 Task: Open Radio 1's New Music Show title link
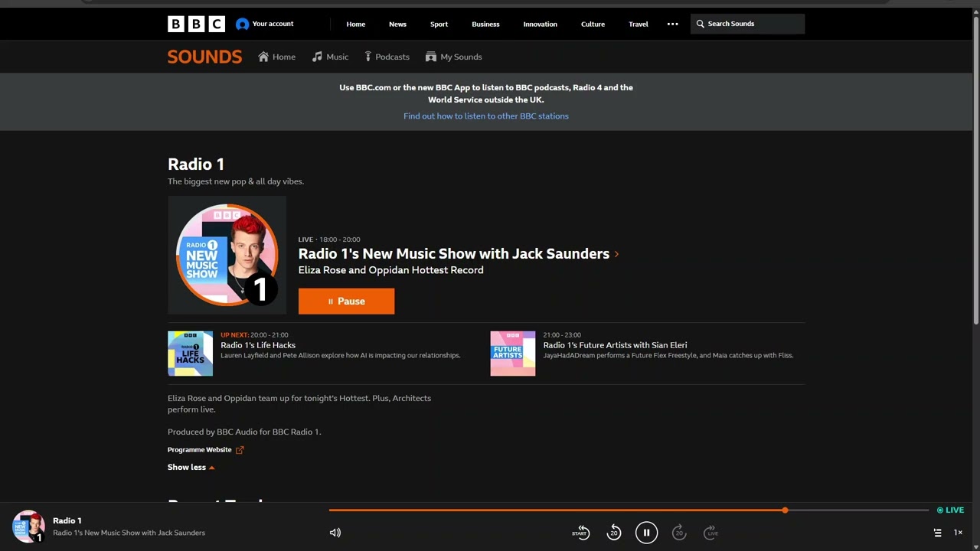point(453,253)
